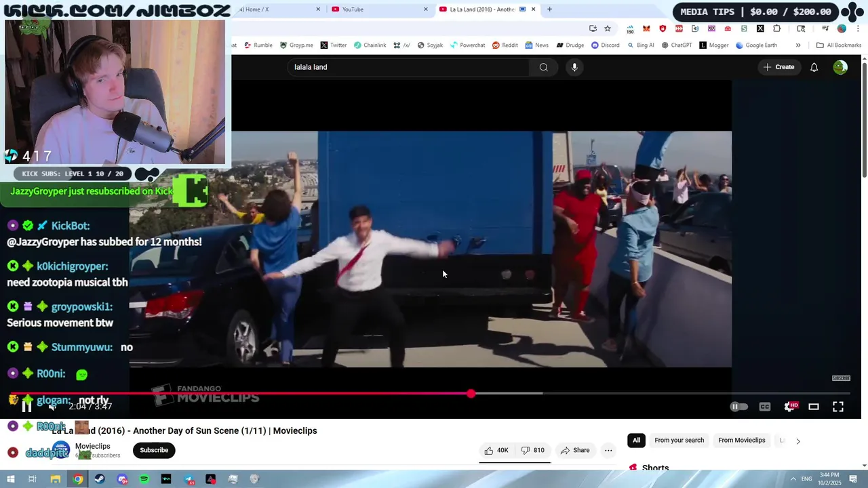Click install app icon in address bar
Image resolution: width=868 pixels, height=488 pixels.
593,28
